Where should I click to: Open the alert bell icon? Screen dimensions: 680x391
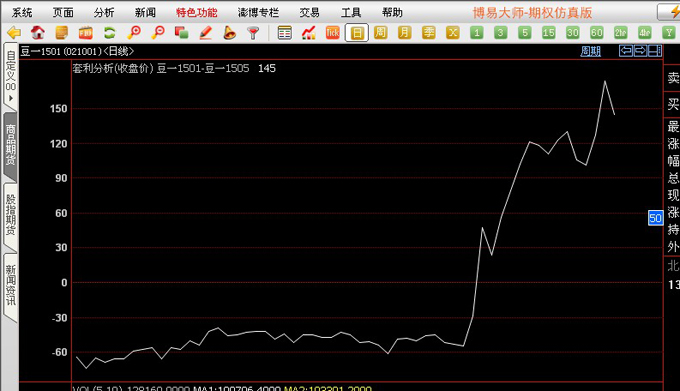(x=229, y=33)
